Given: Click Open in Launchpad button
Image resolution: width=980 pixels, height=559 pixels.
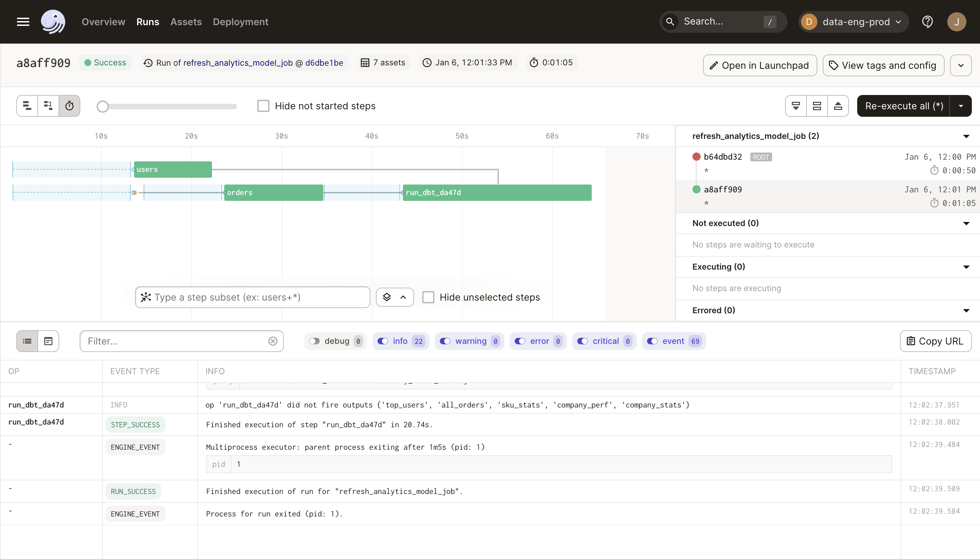Looking at the screenshot, I should 759,65.
